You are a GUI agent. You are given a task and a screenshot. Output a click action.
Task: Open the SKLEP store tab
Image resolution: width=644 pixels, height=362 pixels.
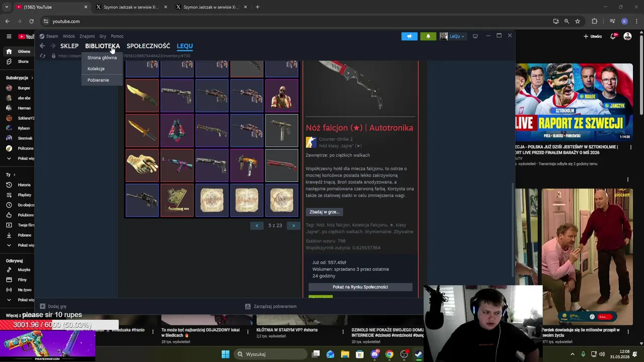click(69, 46)
